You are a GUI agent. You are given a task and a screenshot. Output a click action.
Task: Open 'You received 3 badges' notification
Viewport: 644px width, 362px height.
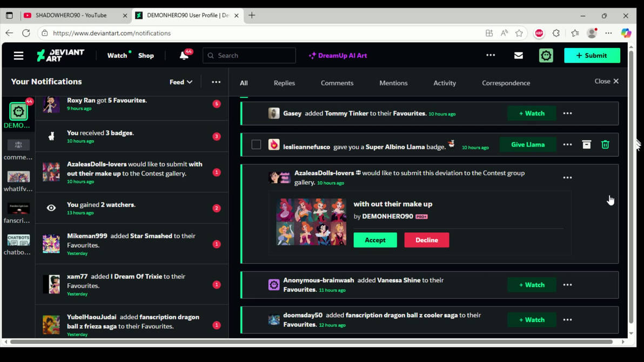click(x=132, y=136)
